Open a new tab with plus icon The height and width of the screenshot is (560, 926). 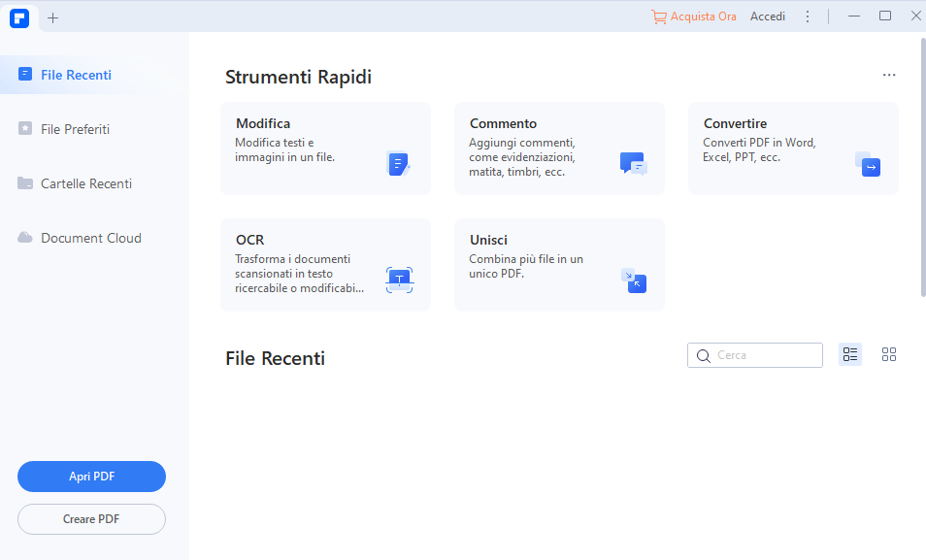[x=53, y=18]
